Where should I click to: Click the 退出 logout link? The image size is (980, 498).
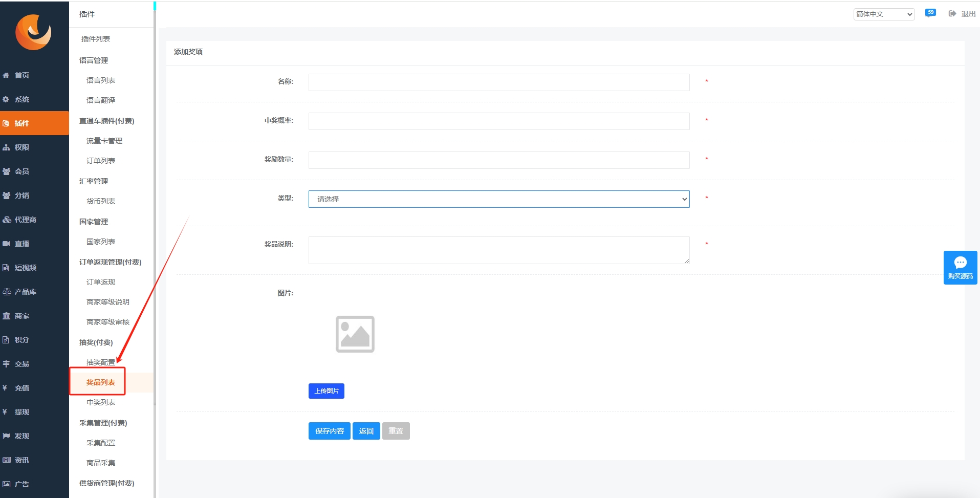coord(968,14)
